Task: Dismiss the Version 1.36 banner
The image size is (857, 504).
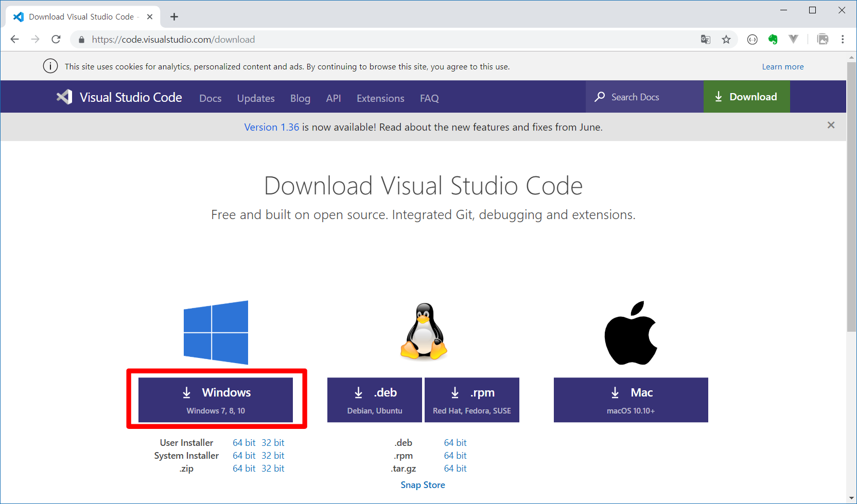Action: [x=831, y=125]
